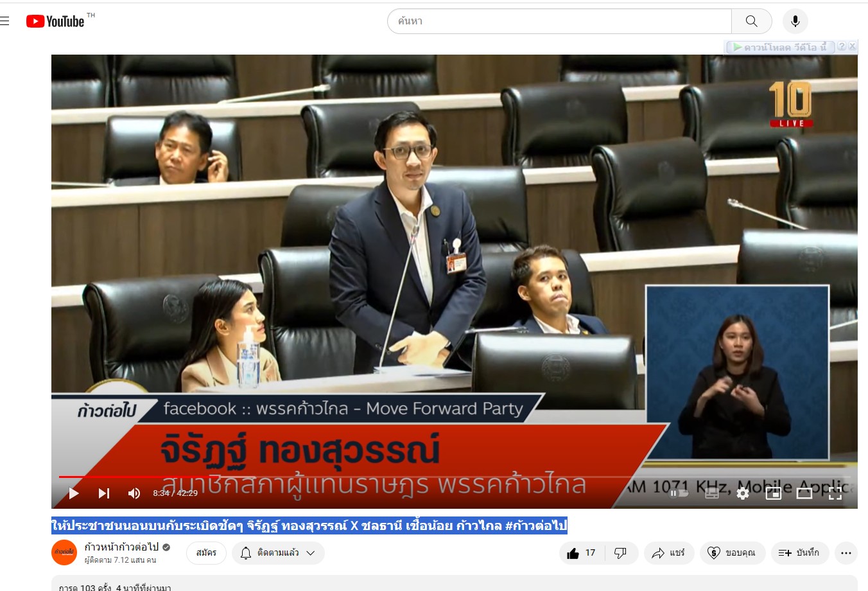Click the video timestamp 8:34 / 42:29
The image size is (868, 591).
click(175, 493)
